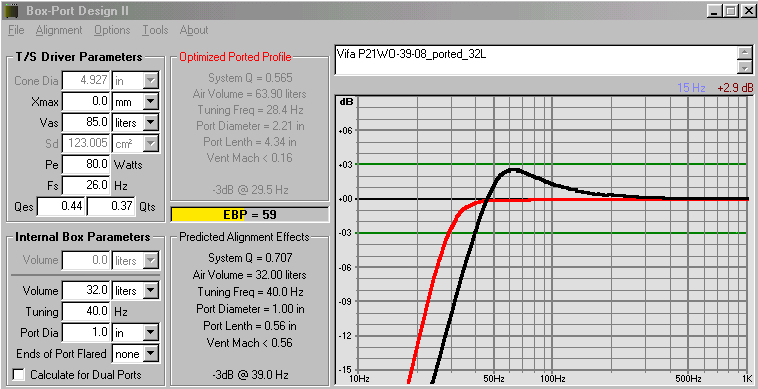
Task: Click the -3dB @ 39.0 Hz text
Action: [249, 375]
